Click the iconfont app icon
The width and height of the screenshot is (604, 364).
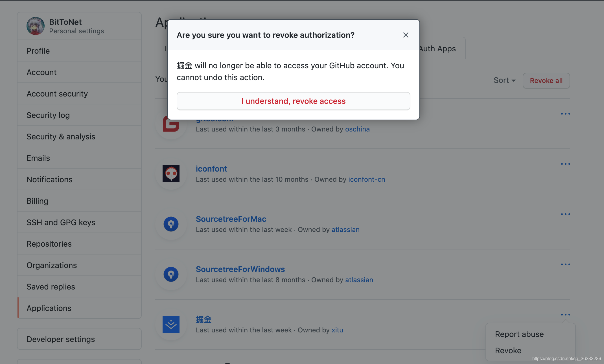[x=171, y=174]
